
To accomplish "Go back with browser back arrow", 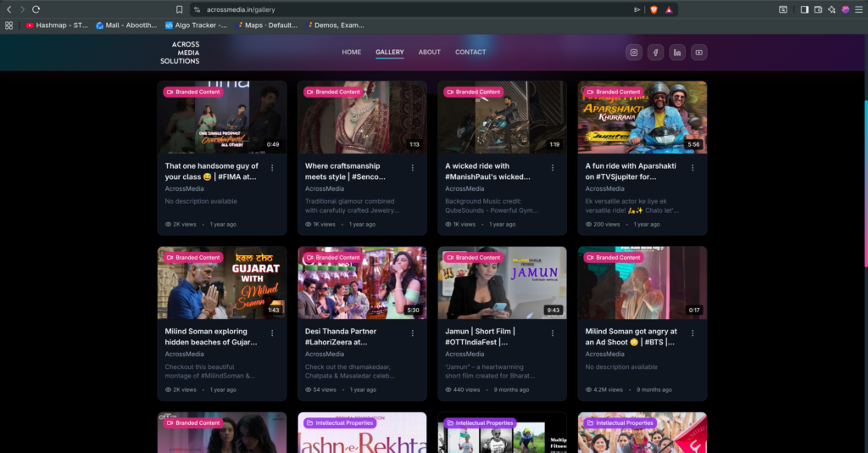I will pyautogui.click(x=8, y=9).
